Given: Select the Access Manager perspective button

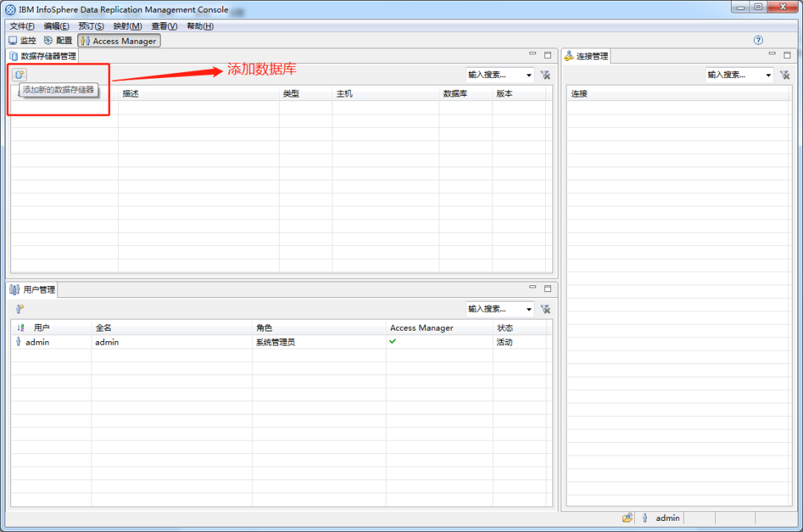Looking at the screenshot, I should (x=119, y=41).
